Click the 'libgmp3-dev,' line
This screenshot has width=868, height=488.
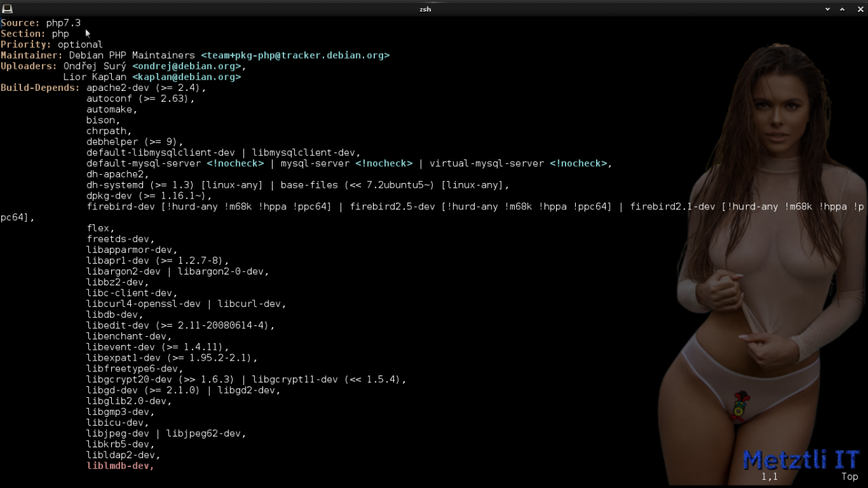point(121,413)
